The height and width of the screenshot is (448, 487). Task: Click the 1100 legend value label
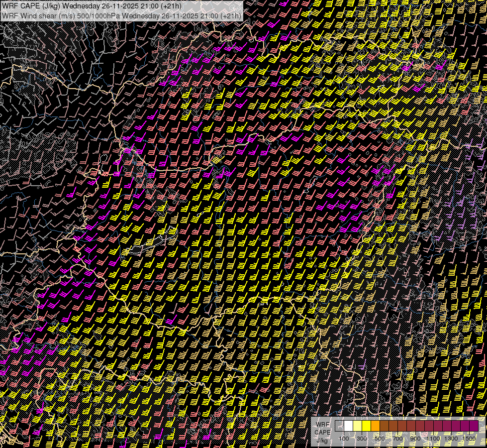pyautogui.click(x=433, y=439)
